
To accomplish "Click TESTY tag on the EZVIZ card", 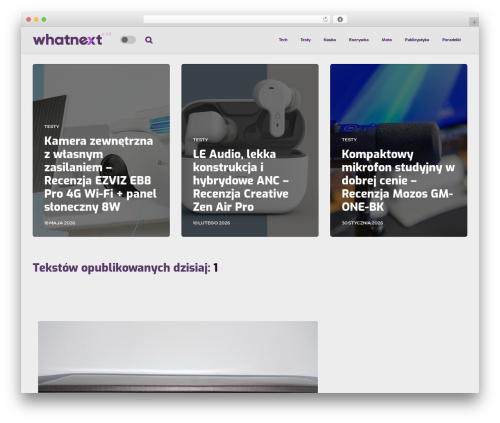I will point(52,127).
